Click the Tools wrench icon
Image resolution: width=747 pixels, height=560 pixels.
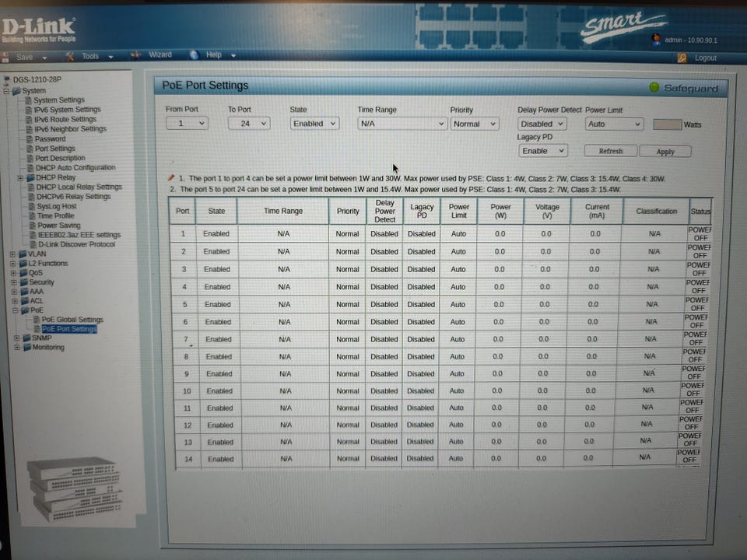coord(70,57)
